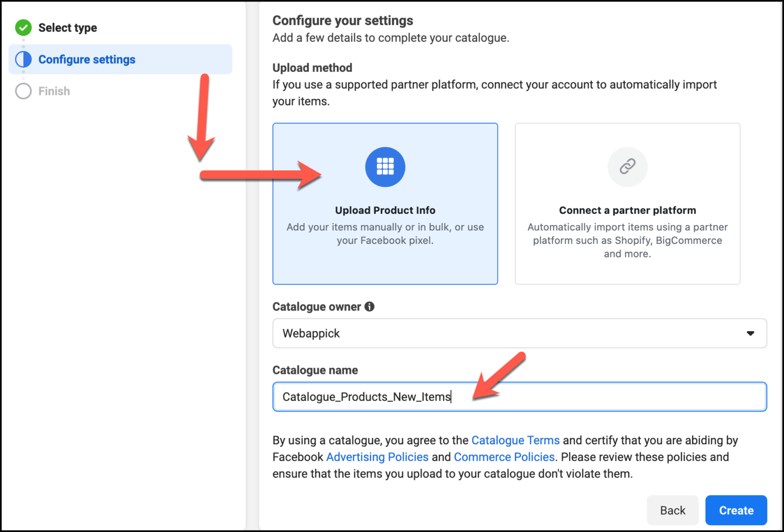Choose Upload Product Info as upload method
Viewport: 784px width, 532px height.
pos(385,230)
